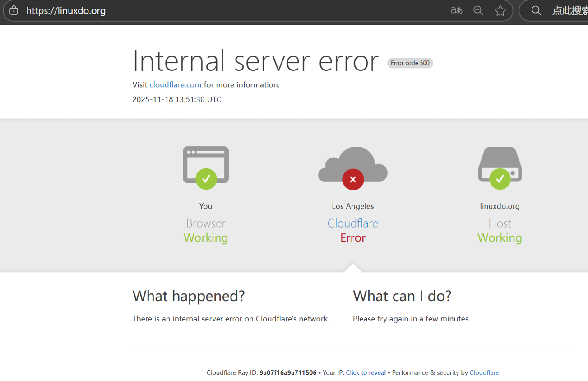Click the Internal server error heading
The width and height of the screenshot is (588, 381).
point(255,60)
